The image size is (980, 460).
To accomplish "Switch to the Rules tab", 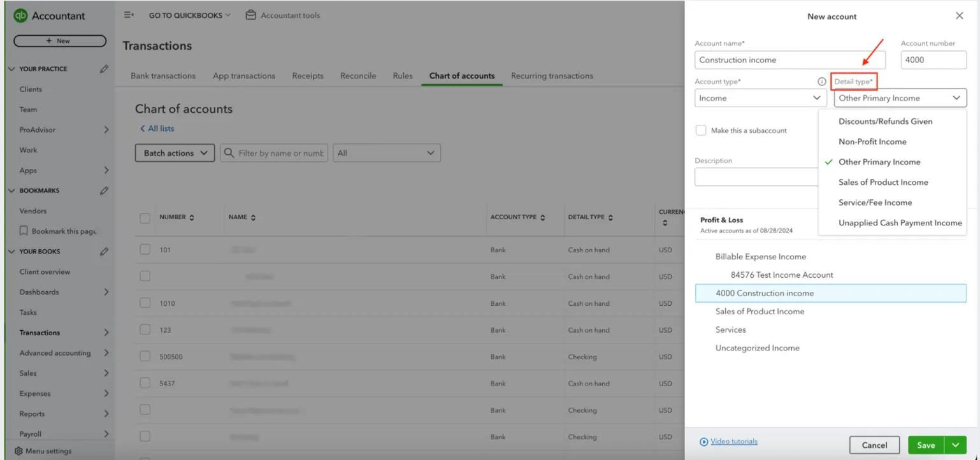I will point(403,76).
